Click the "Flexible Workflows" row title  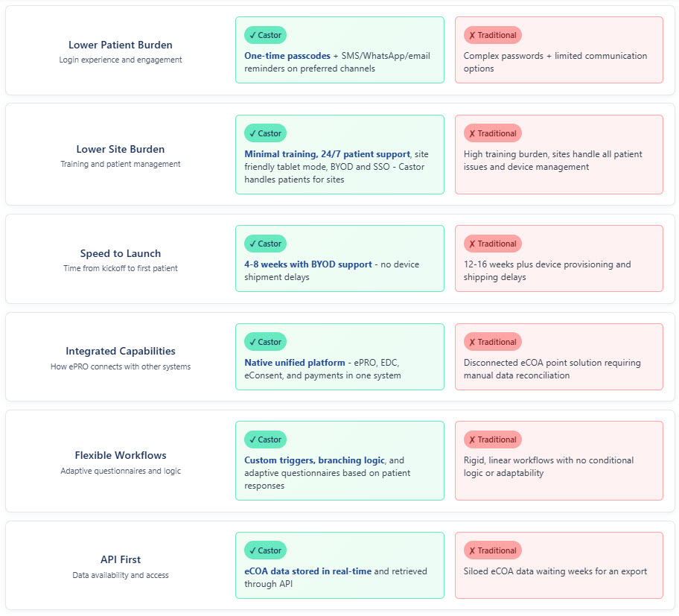[x=121, y=455]
